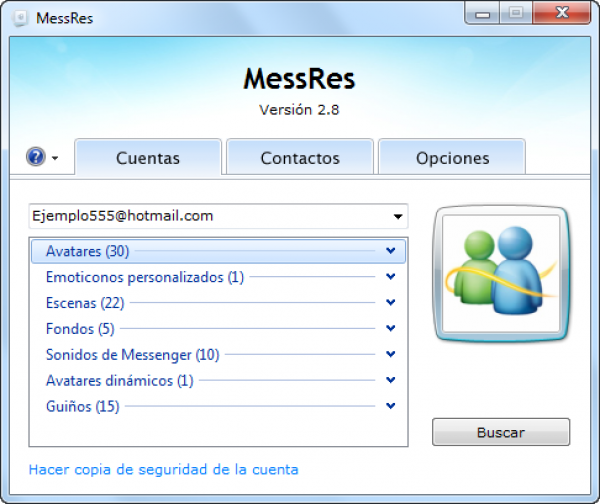Switch to the Cuentas tab

pyautogui.click(x=148, y=157)
